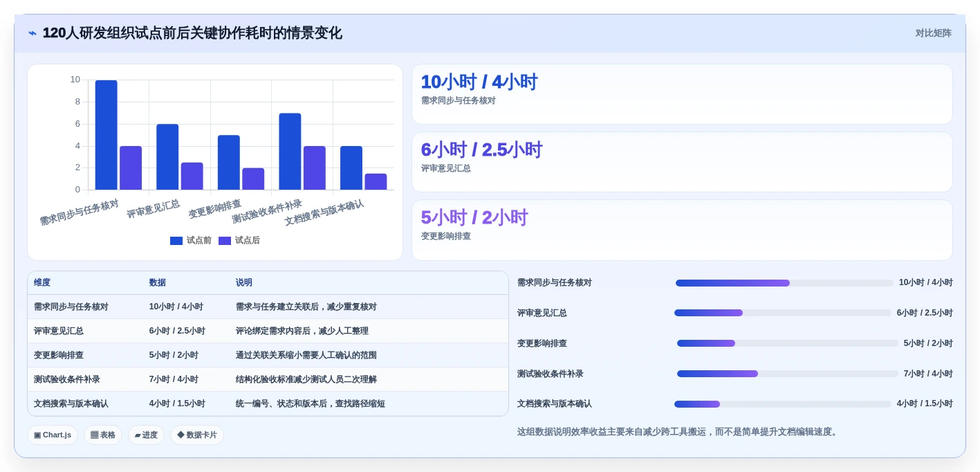
Task: Click the 维度 column header
Action: (42, 282)
